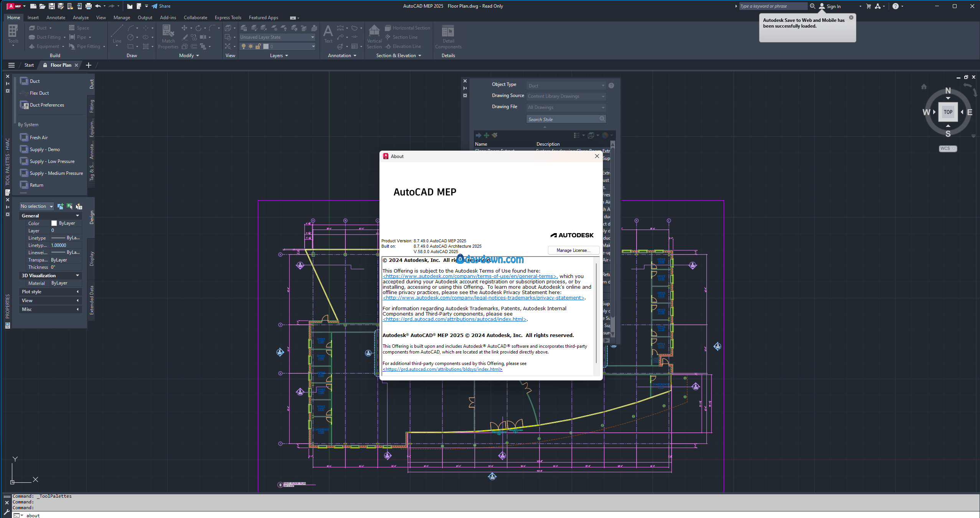
Task: Click the Color ByLayer white swatch
Action: tap(54, 223)
